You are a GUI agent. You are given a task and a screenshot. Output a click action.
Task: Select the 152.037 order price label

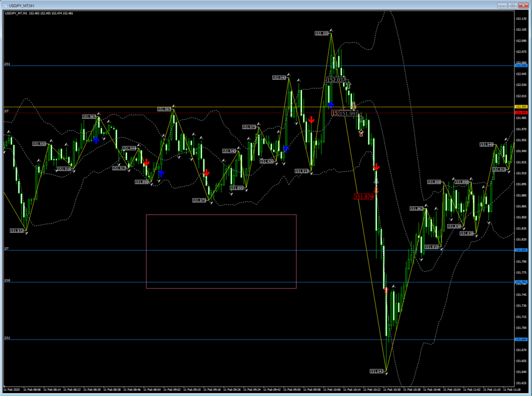point(336,80)
